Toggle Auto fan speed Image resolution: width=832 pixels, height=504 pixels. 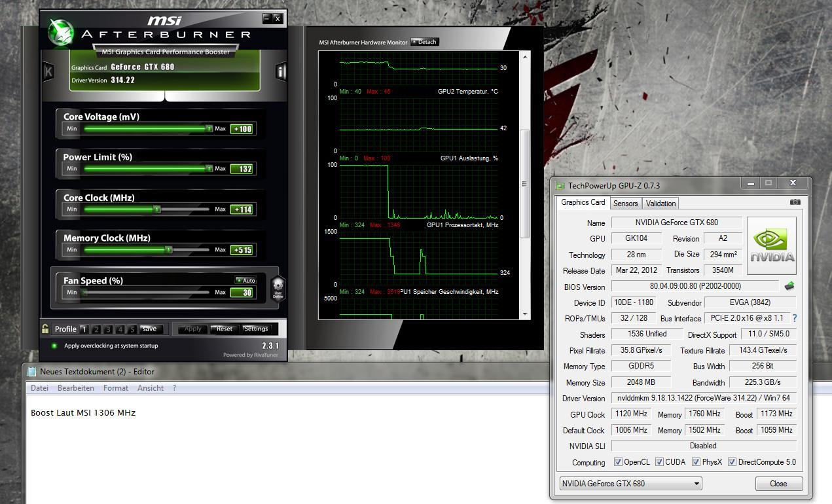(x=246, y=280)
